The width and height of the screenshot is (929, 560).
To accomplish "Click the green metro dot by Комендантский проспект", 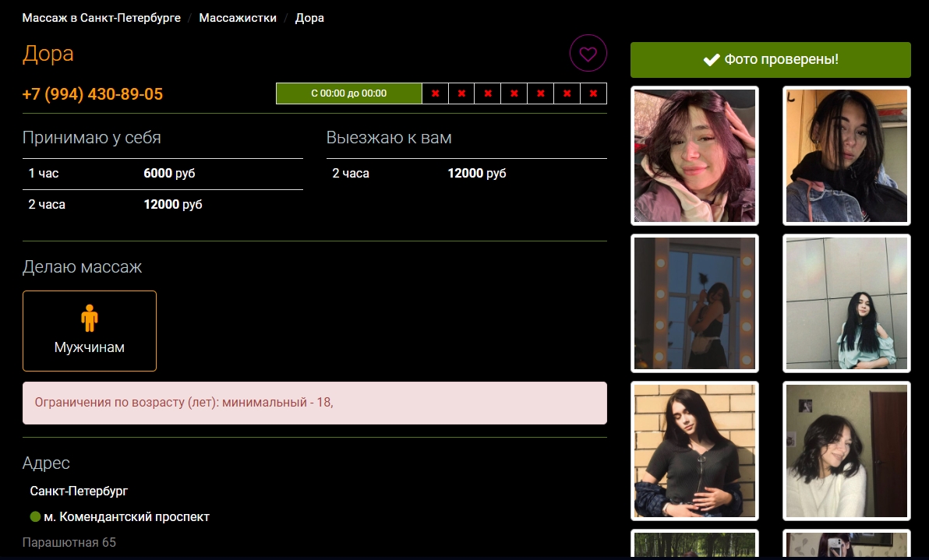I will click(x=35, y=516).
